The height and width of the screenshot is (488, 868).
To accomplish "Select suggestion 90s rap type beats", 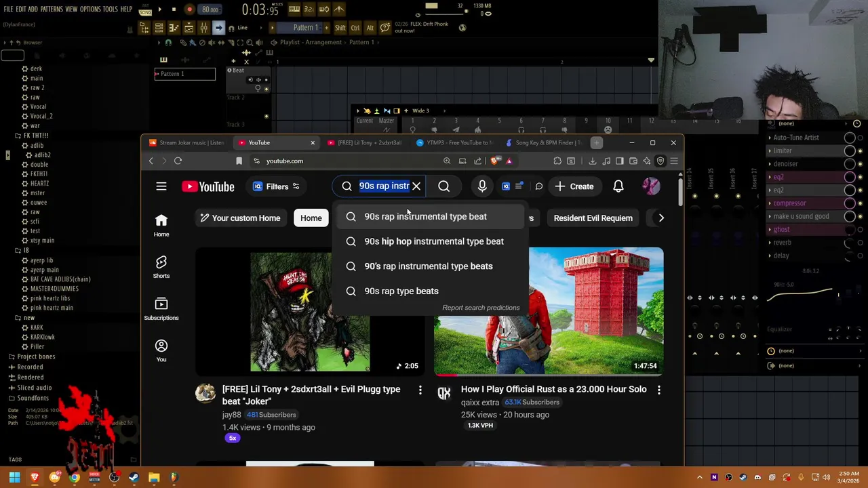I will click(x=430, y=291).
